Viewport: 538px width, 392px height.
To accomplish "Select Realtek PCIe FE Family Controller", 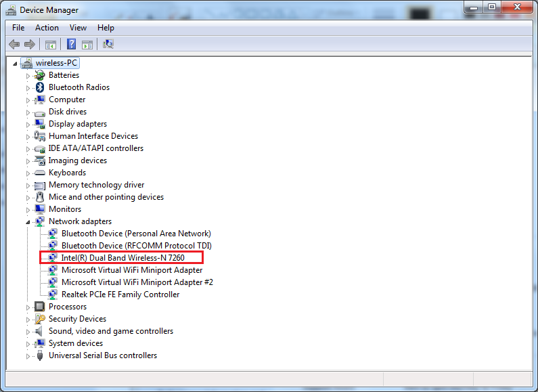I will pyautogui.click(x=120, y=295).
